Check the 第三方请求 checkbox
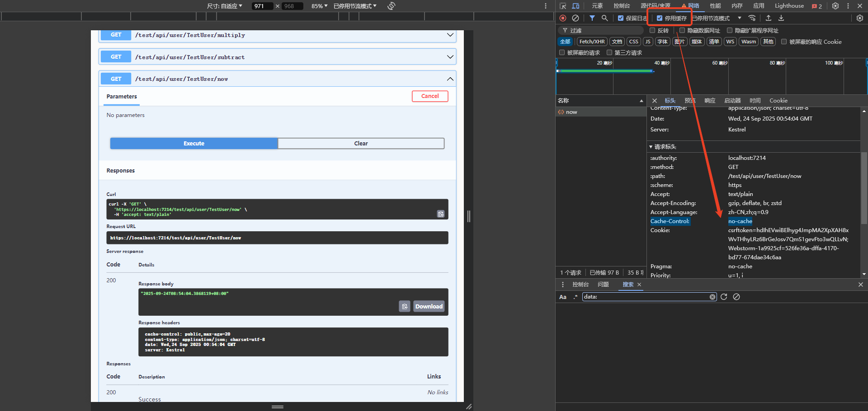868x411 pixels. (x=609, y=52)
